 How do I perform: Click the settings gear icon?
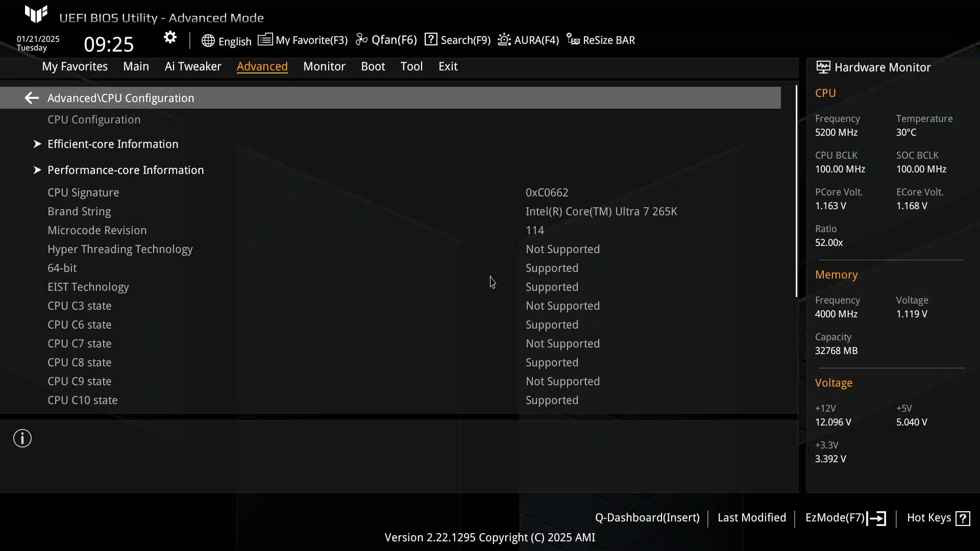click(x=170, y=38)
